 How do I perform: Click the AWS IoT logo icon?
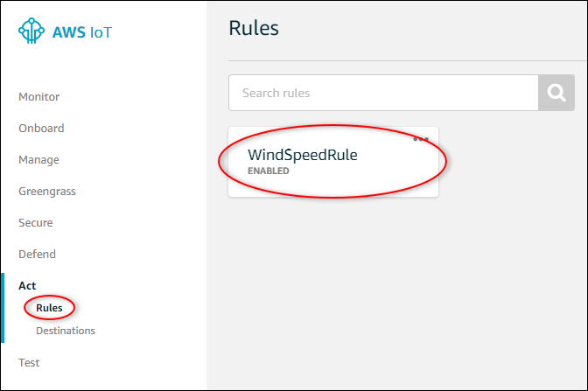[32, 31]
